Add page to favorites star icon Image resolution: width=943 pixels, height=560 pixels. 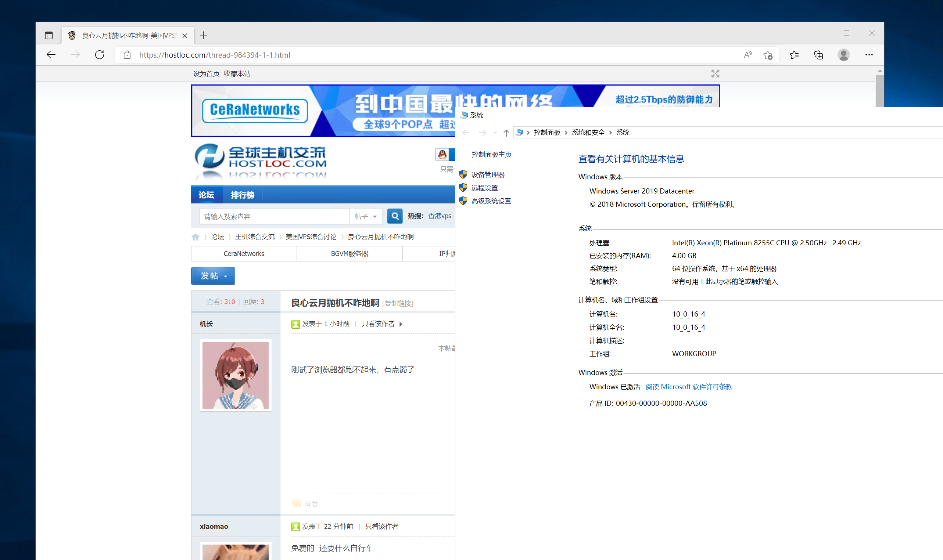[x=767, y=55]
